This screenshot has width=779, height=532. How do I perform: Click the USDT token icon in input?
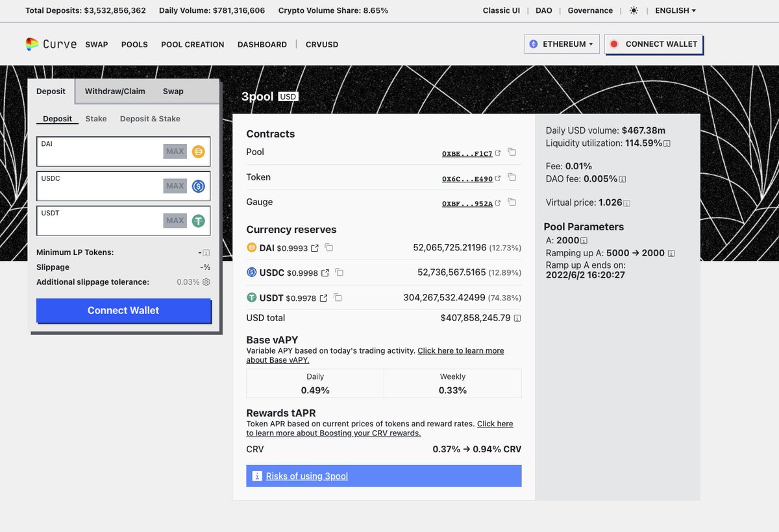click(199, 221)
